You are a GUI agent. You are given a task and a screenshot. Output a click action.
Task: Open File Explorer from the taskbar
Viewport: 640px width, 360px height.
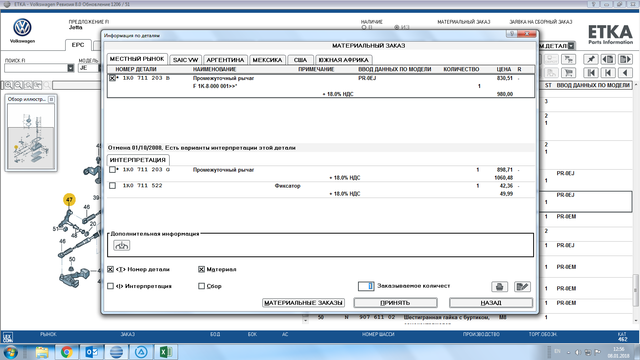pos(42,352)
